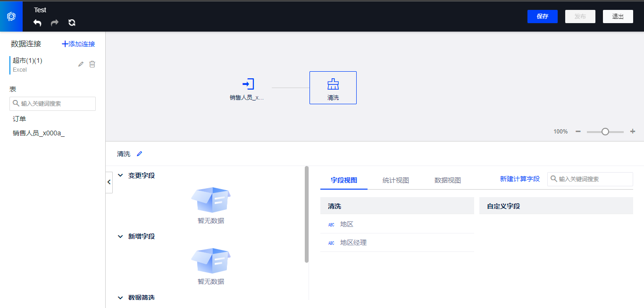644x308 pixels.
Task: Redo the last action
Action: (x=55, y=23)
